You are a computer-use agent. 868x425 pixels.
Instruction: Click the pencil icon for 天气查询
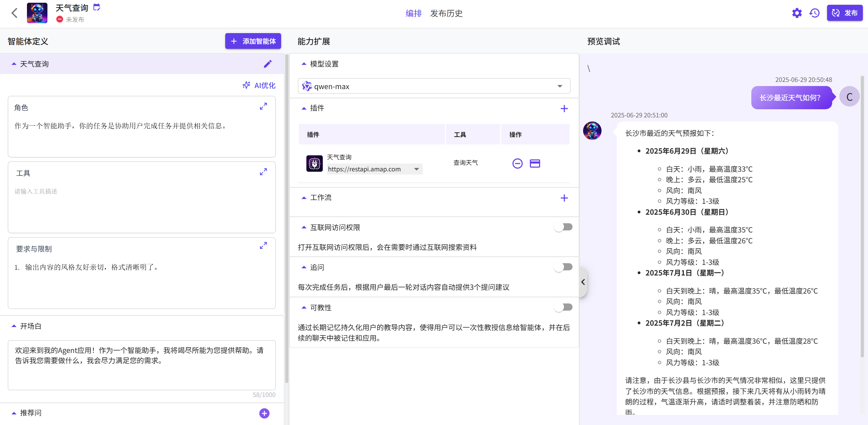click(x=268, y=64)
